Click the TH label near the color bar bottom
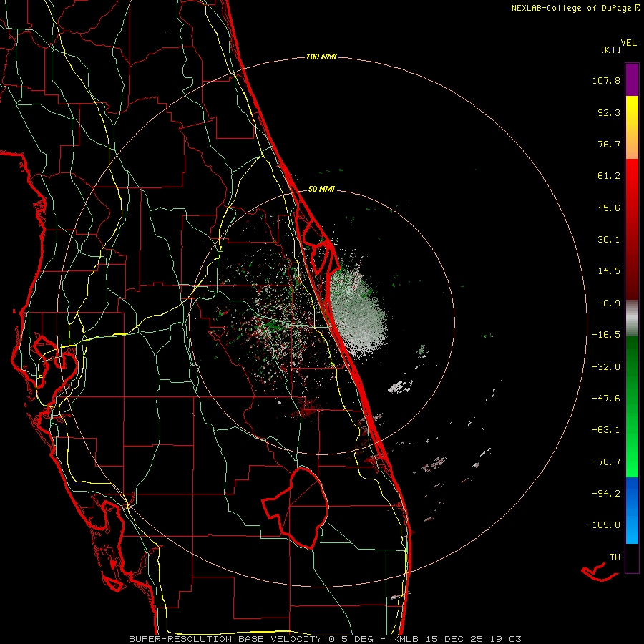Screen dimensions: 644x644 (x=615, y=557)
